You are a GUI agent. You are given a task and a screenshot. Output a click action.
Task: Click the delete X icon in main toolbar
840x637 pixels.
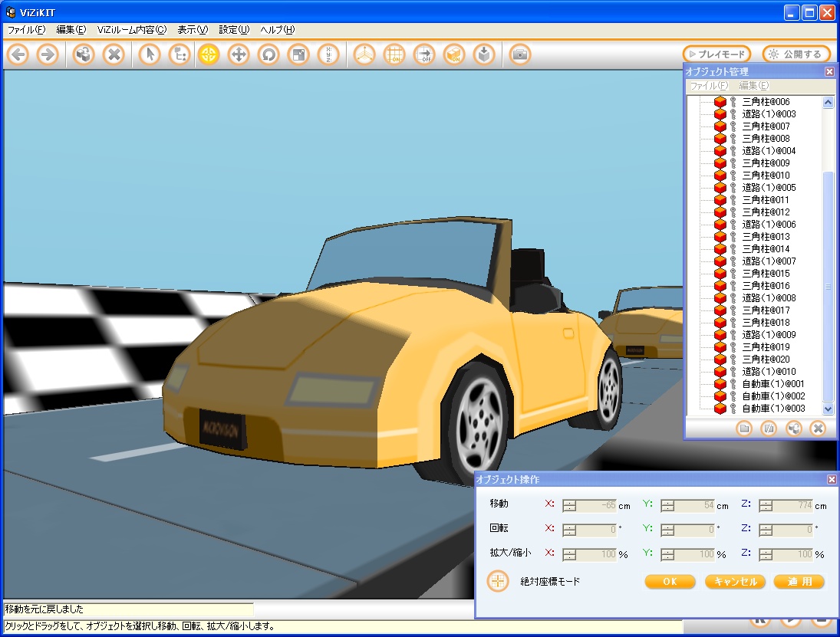(x=114, y=54)
